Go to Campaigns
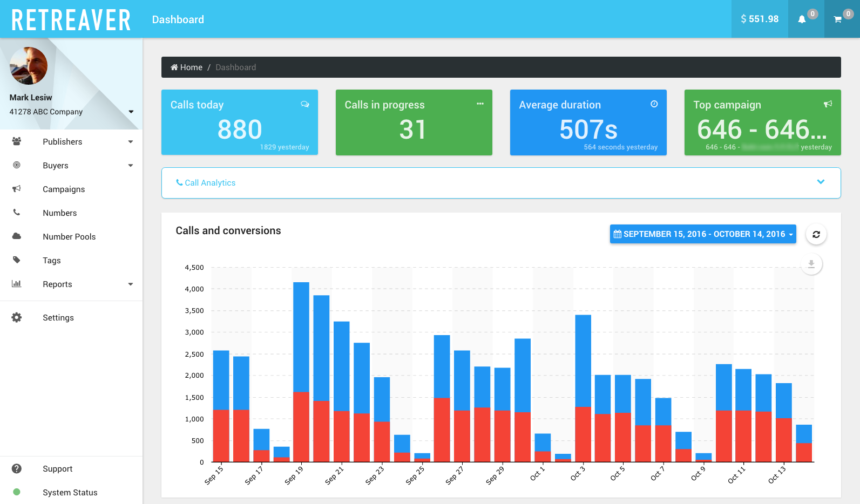Screen dimensions: 860x504 click(x=71, y=189)
